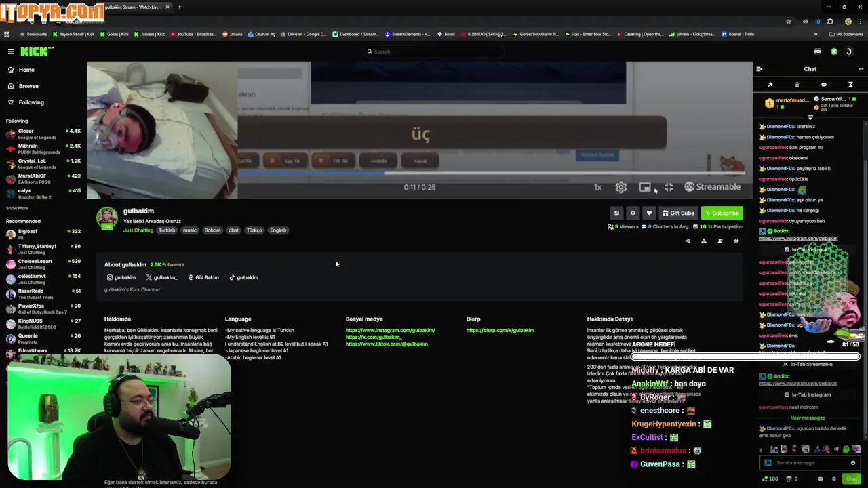Screen dimensions: 868x488
Task: Report the channel with the warning icon
Action: point(704,241)
